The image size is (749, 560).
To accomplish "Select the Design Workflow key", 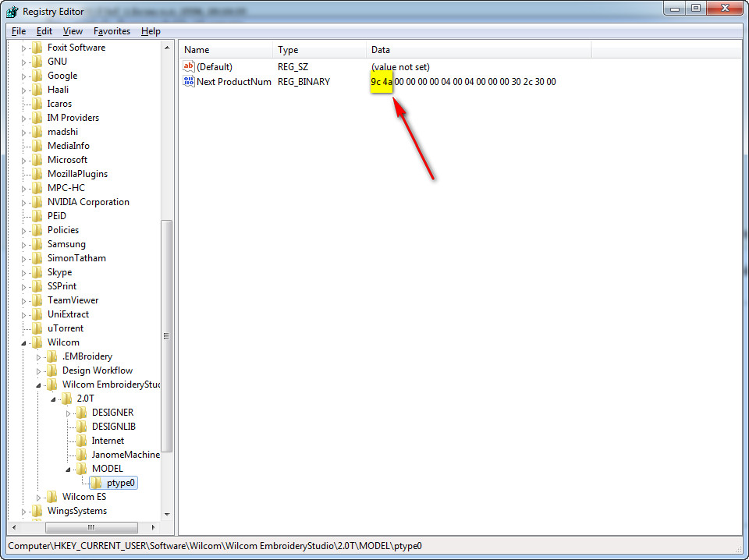I will 98,370.
